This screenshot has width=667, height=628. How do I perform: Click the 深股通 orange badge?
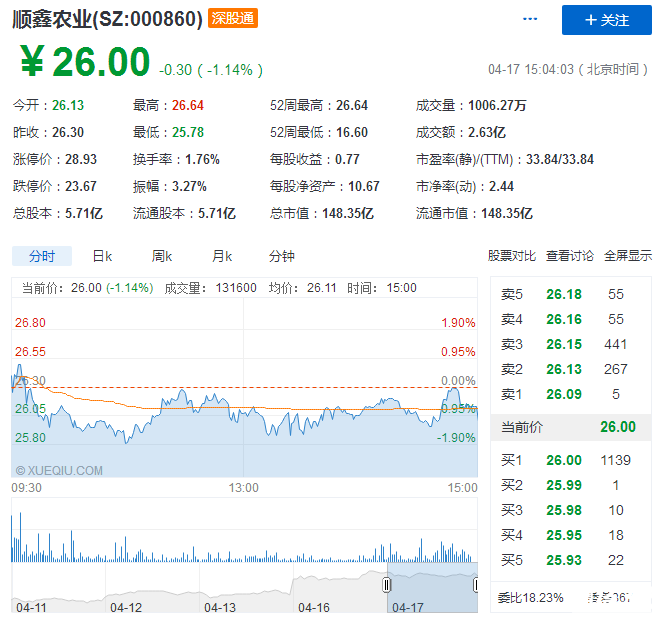pyautogui.click(x=233, y=18)
